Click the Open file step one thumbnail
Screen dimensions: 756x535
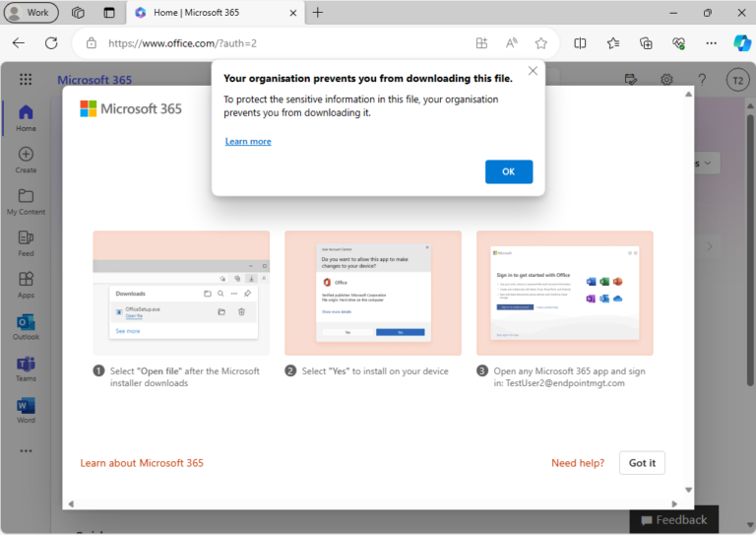coord(181,293)
